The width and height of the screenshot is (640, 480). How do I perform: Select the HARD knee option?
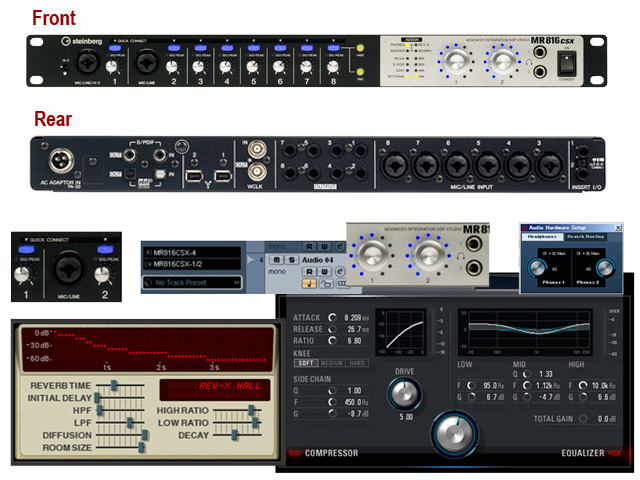(x=356, y=363)
